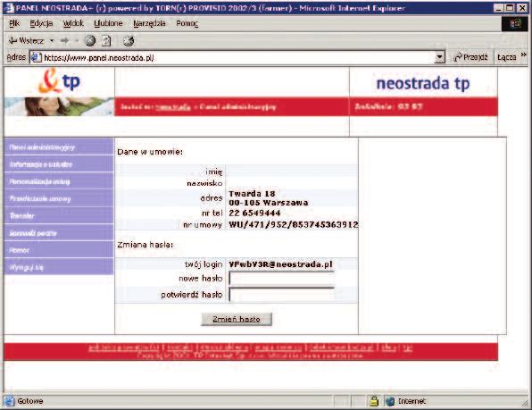The height and width of the screenshot is (410, 532).
Task: Click Wyloguj się to log out
Action: click(59, 267)
